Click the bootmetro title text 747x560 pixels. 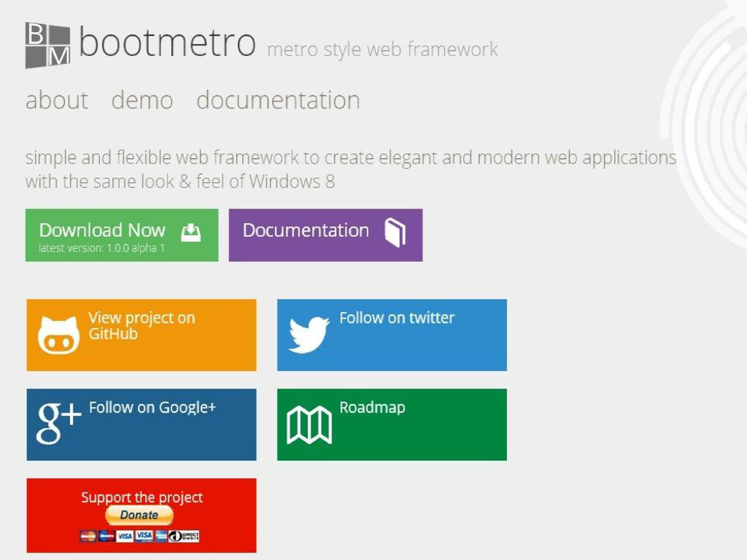167,43
